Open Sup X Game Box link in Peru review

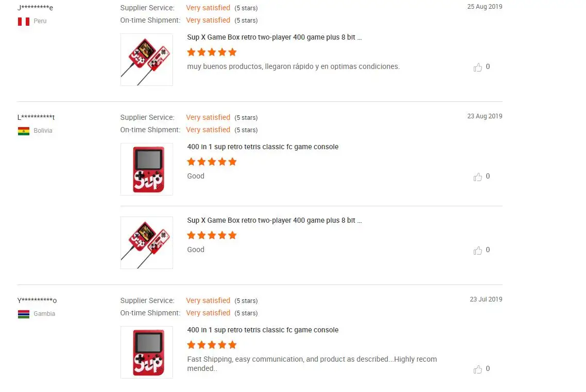pyautogui.click(x=274, y=38)
